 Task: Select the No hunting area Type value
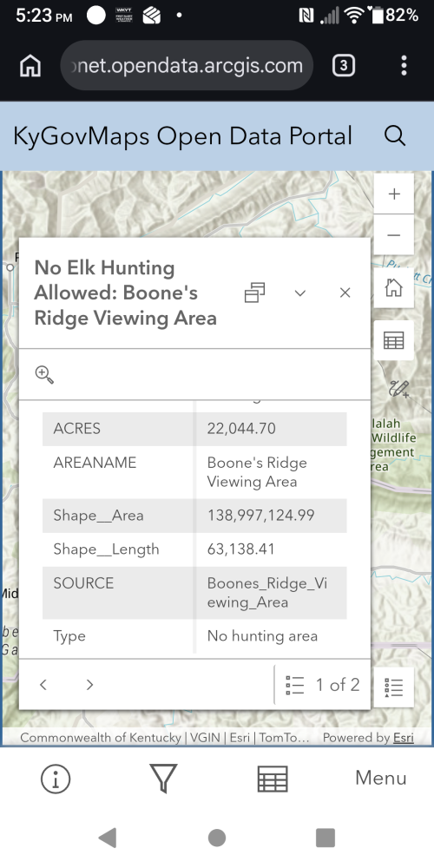click(262, 636)
